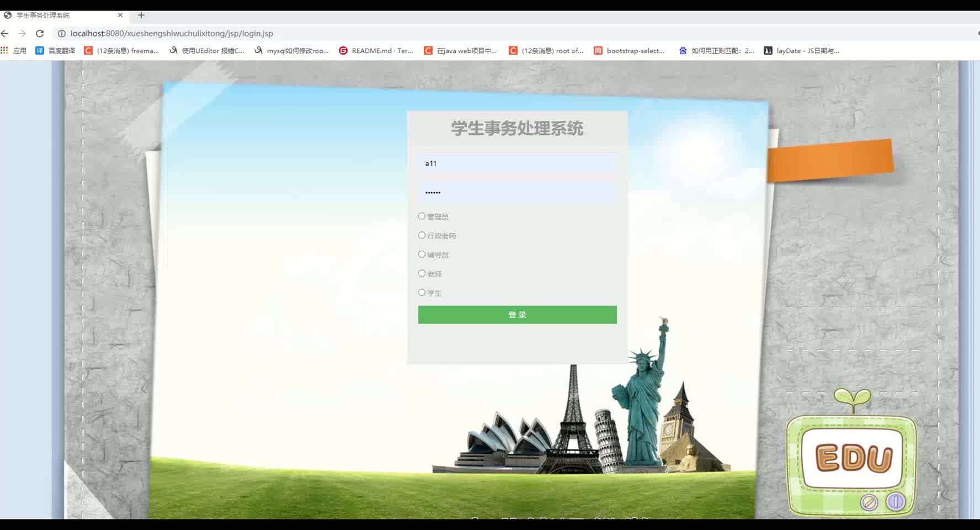
Task: Click the 学生事务处理系统 heading text
Action: coord(517,129)
